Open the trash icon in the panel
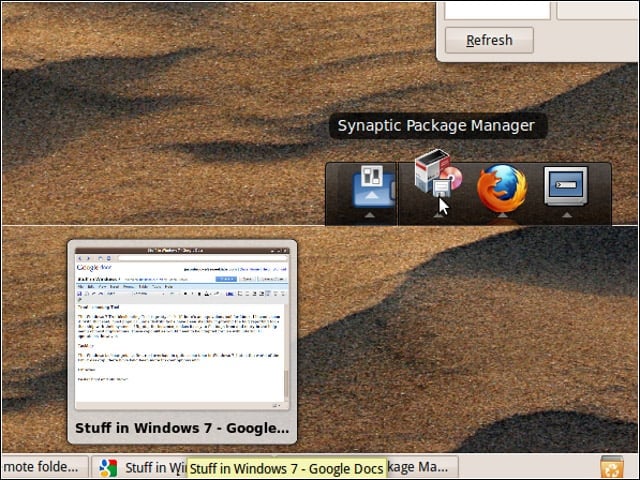 point(612,468)
